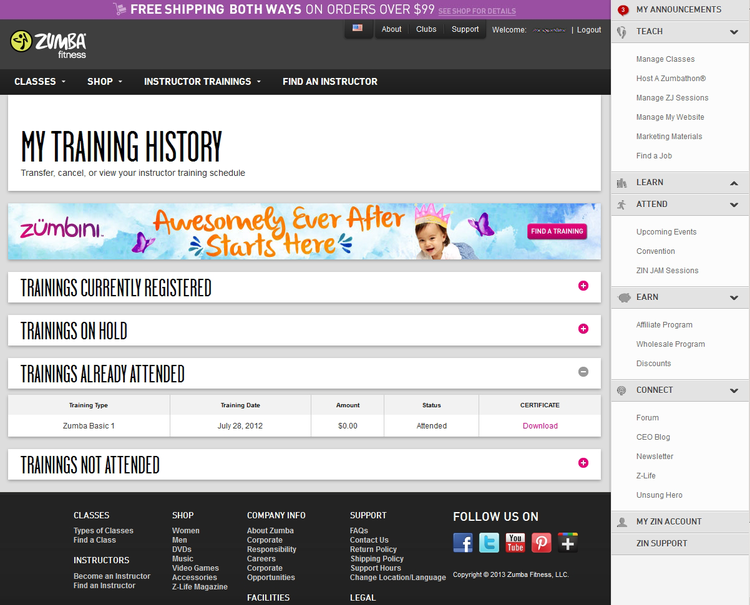The width and height of the screenshot is (750, 605).
Task: Open the About top menu item
Action: point(391,29)
